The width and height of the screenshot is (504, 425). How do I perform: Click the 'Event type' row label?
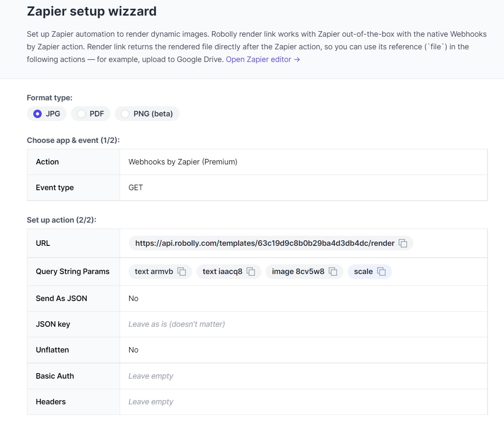point(55,188)
